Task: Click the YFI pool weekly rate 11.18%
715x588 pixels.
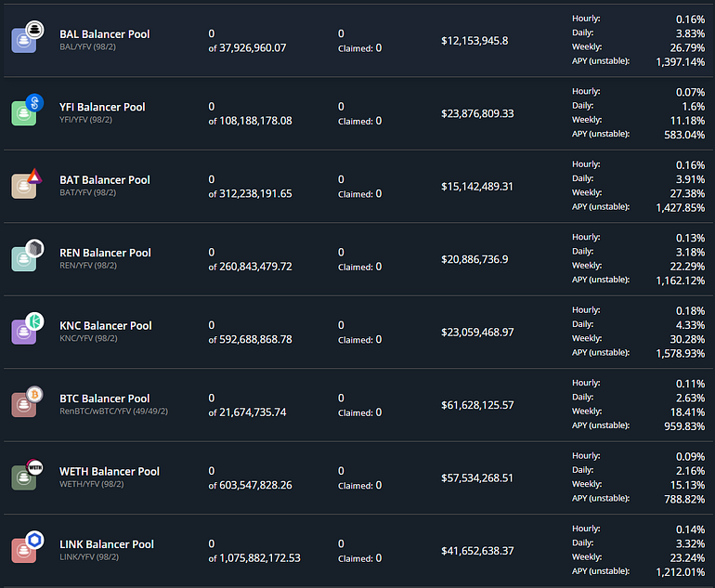Action: point(687,121)
